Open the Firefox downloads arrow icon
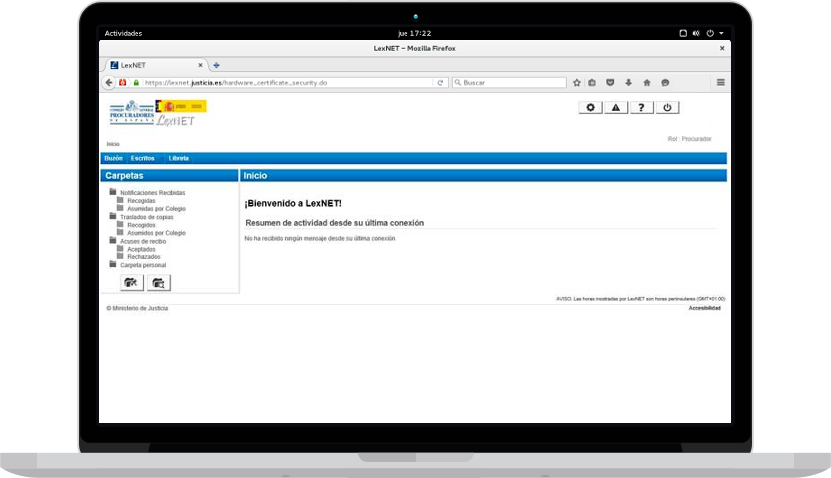The width and height of the screenshot is (831, 478). tap(629, 83)
